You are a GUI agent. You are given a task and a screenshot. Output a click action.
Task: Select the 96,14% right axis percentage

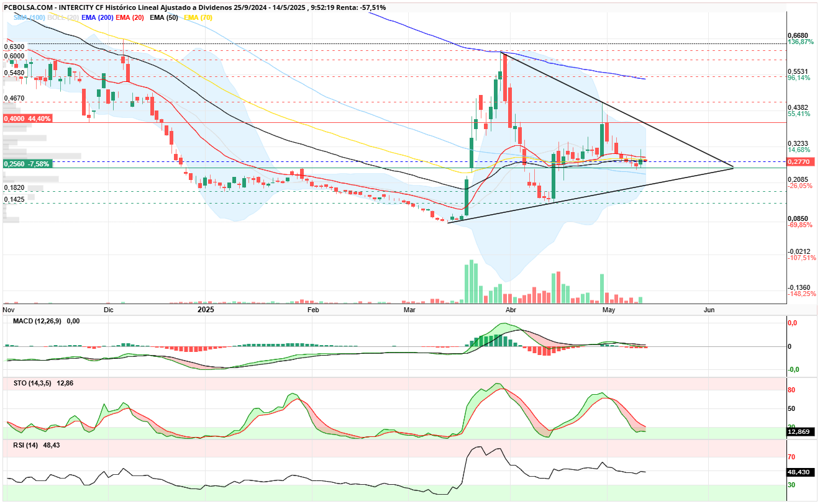[x=799, y=78]
